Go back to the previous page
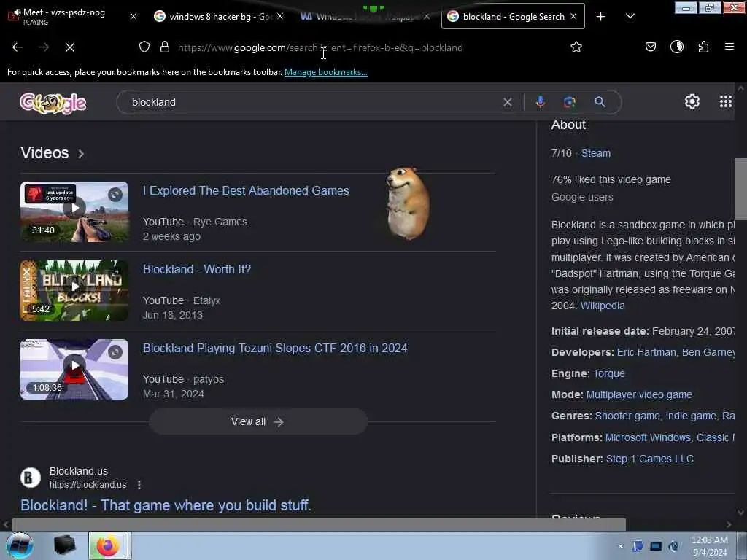 coord(18,47)
